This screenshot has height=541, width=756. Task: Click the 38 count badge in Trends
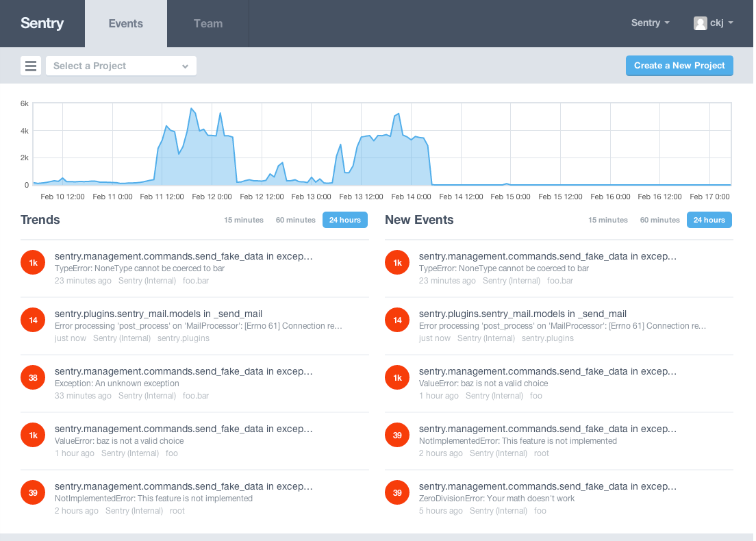click(33, 377)
